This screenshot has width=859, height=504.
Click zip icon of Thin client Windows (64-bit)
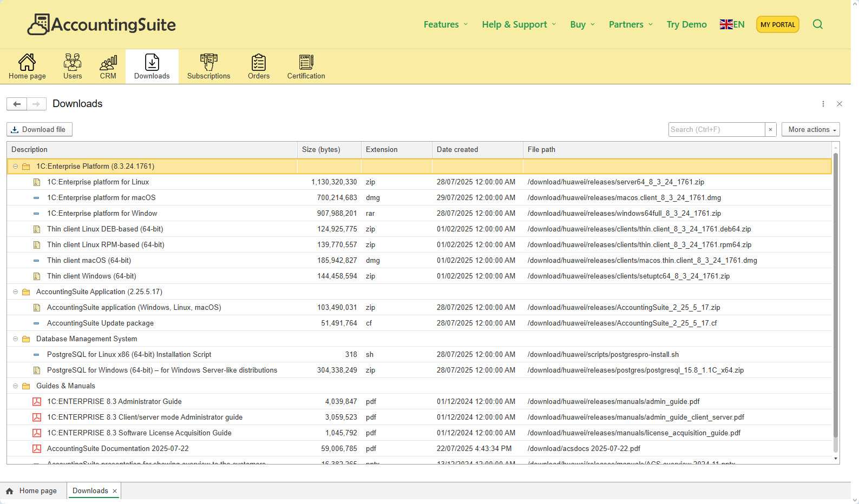coord(37,276)
